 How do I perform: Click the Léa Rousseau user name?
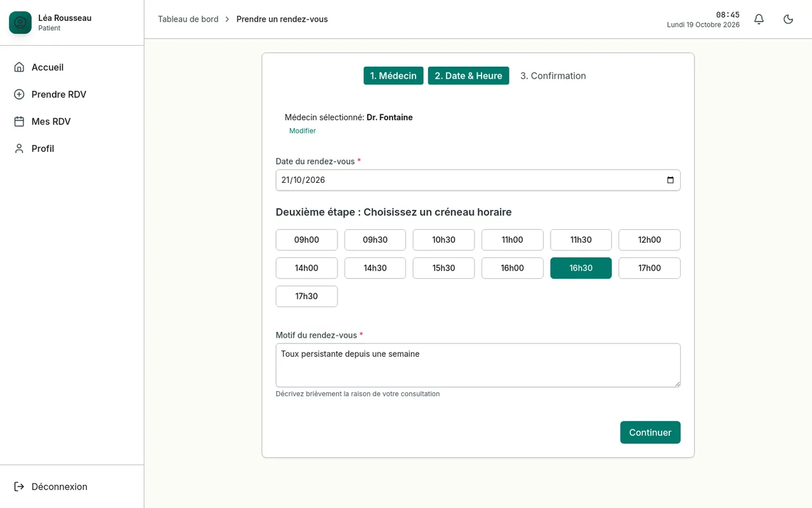tap(65, 18)
